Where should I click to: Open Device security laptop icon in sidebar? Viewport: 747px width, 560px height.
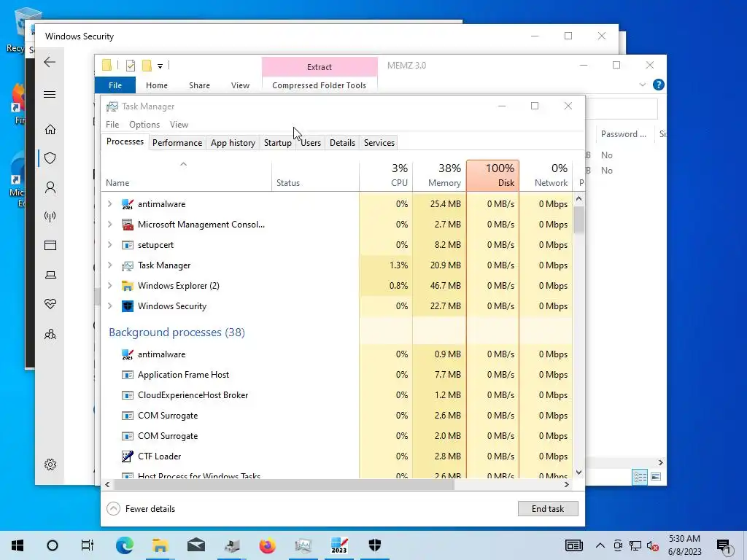click(50, 275)
